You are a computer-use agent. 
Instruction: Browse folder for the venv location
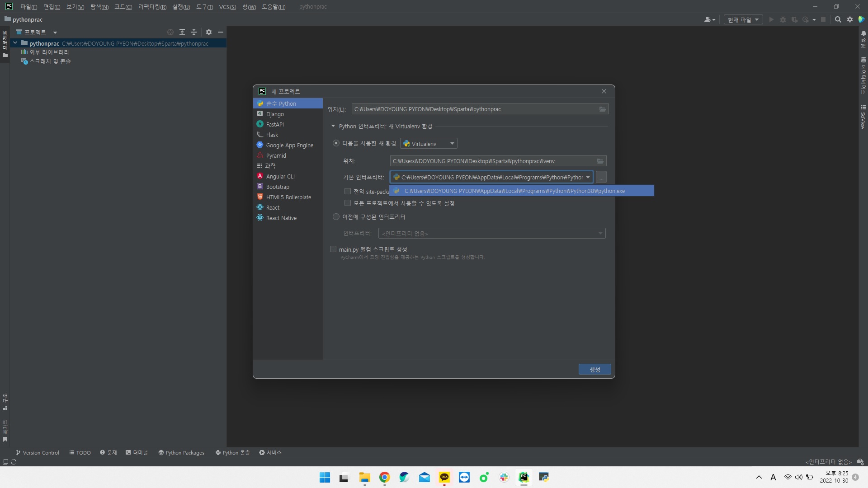(600, 161)
